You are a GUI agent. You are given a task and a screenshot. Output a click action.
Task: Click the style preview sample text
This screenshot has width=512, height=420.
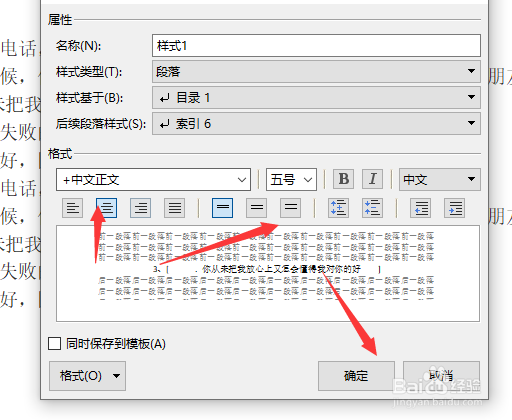pyautogui.click(x=267, y=269)
